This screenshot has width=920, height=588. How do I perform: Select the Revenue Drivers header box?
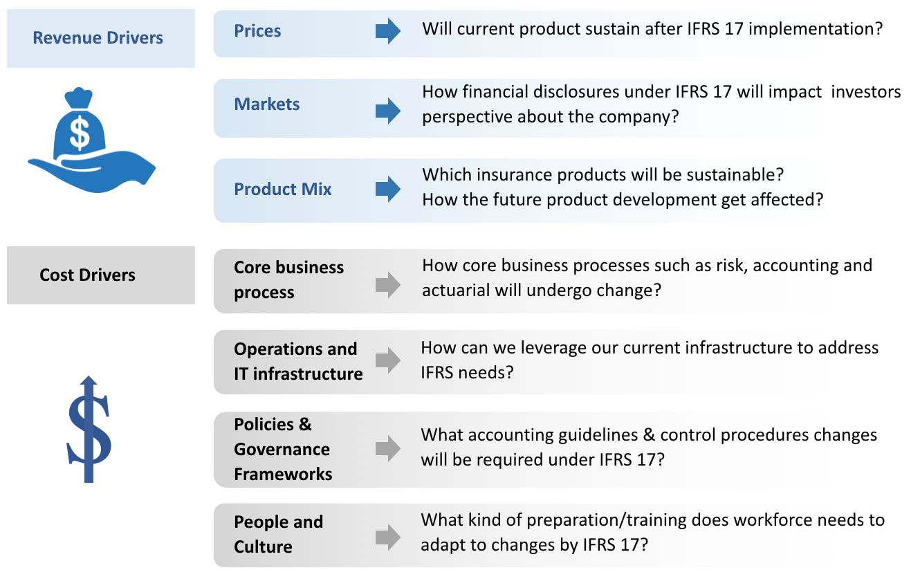[100, 38]
